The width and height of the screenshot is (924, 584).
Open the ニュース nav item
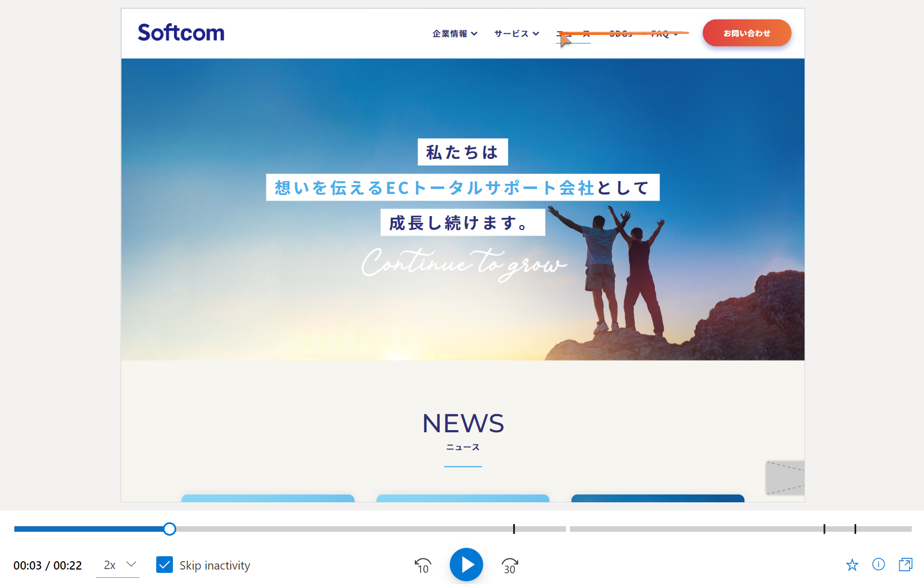coord(573,34)
